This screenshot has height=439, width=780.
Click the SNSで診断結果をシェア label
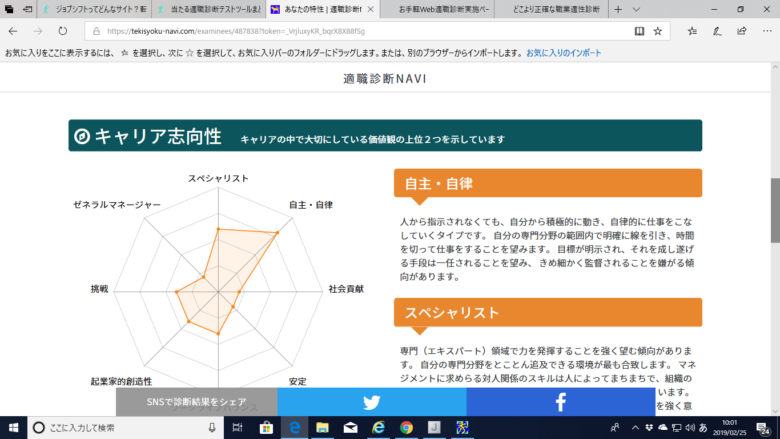tap(196, 402)
